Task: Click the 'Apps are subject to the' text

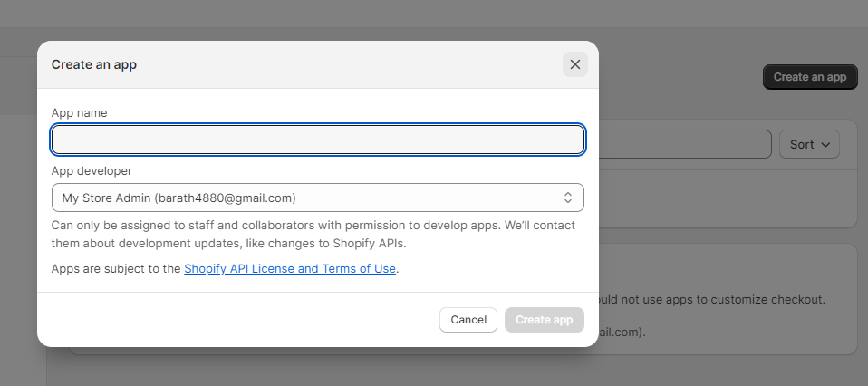Action: pos(116,269)
